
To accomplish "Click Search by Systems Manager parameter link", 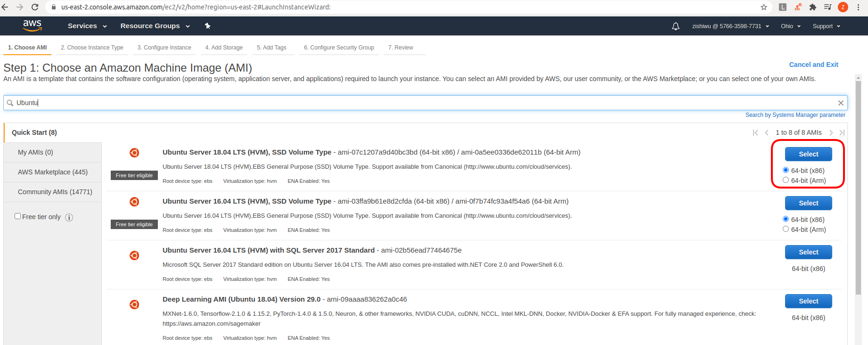I will coord(795,115).
